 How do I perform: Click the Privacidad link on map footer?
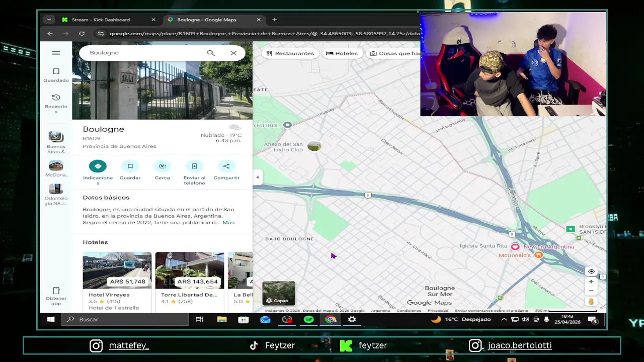click(438, 311)
